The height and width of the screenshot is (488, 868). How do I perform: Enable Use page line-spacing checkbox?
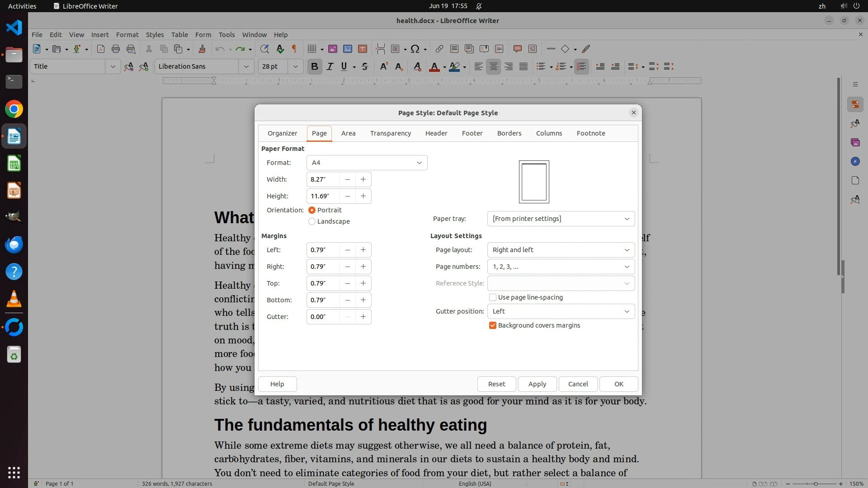point(493,297)
